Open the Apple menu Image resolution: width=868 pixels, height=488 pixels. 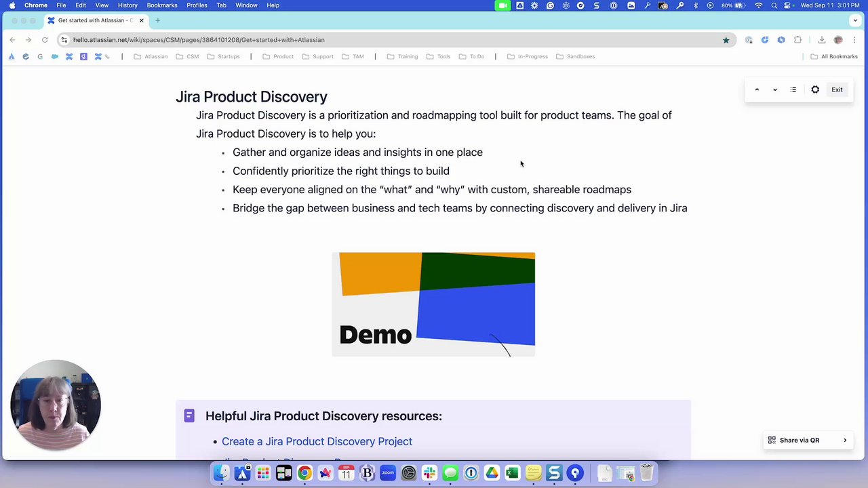pyautogui.click(x=12, y=5)
